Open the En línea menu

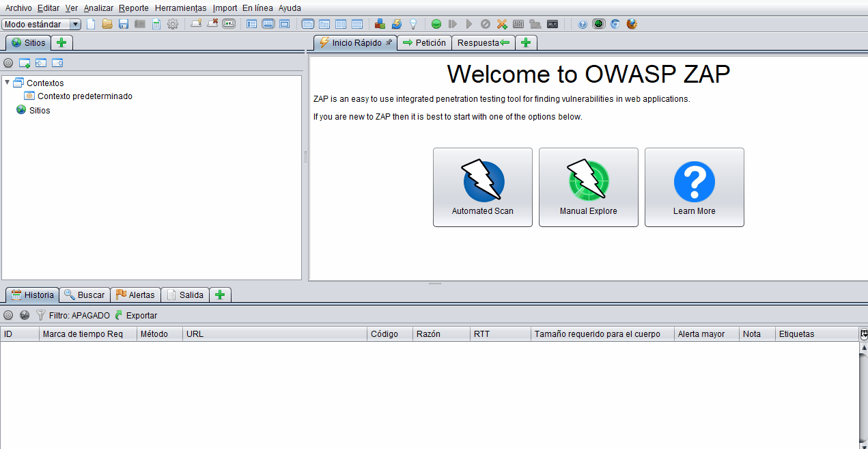point(257,8)
